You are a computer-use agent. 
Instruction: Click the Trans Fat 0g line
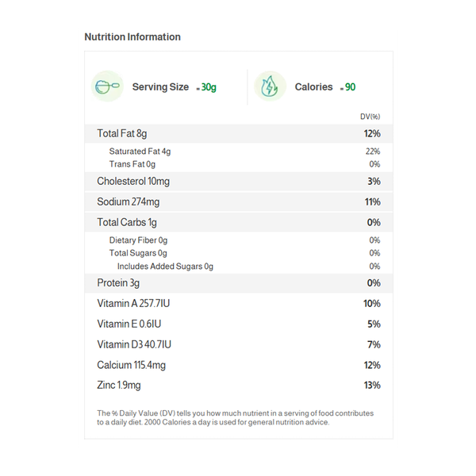click(x=132, y=164)
